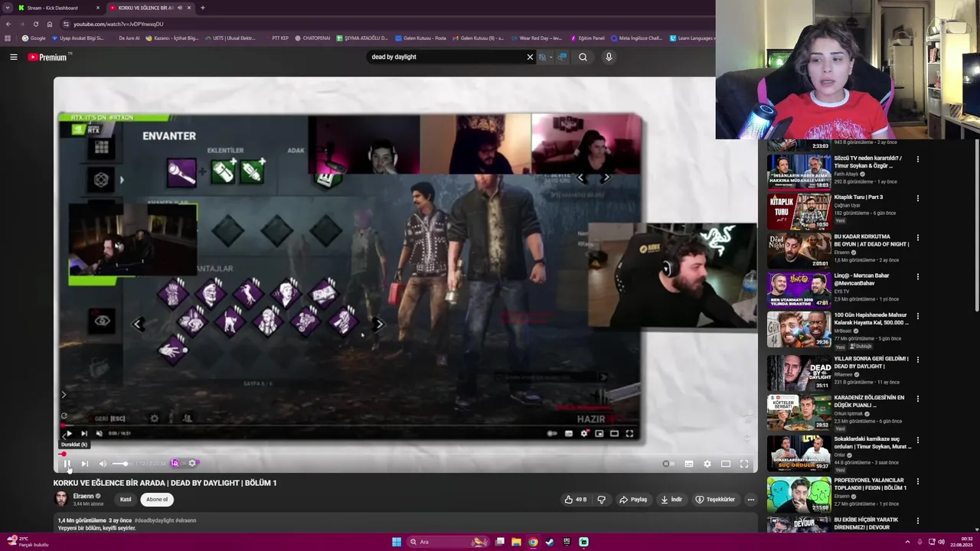Open the Paylaş share dialog
The image size is (980, 551).
pyautogui.click(x=633, y=500)
